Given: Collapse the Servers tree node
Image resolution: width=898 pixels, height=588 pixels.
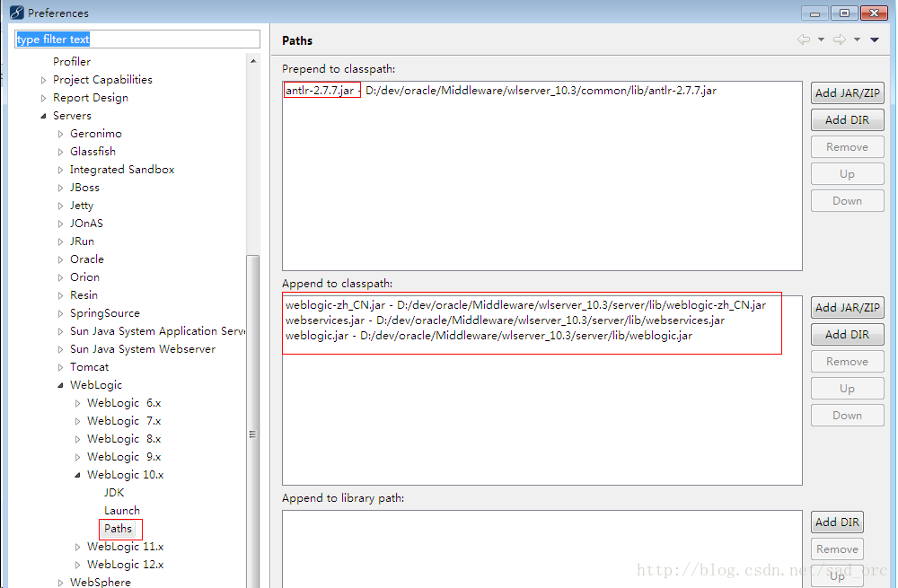Looking at the screenshot, I should pyautogui.click(x=43, y=116).
